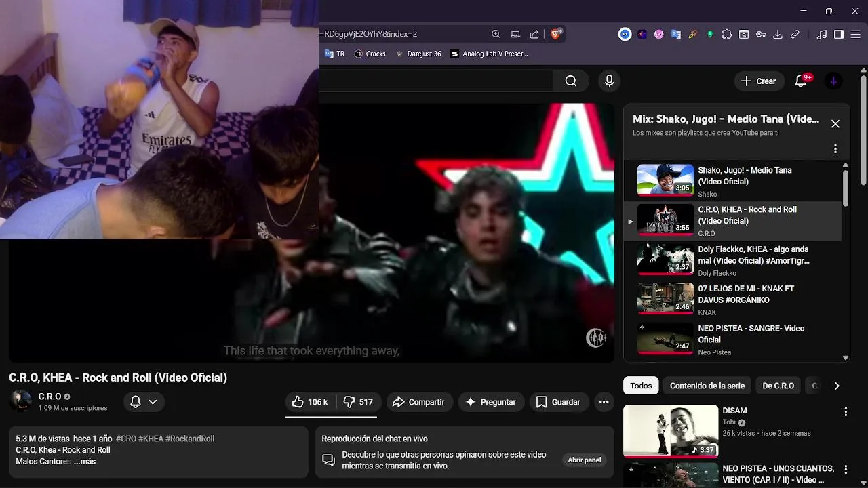The width and height of the screenshot is (868, 488).
Task: Select the De C.R.O filter chip
Action: pos(778,386)
